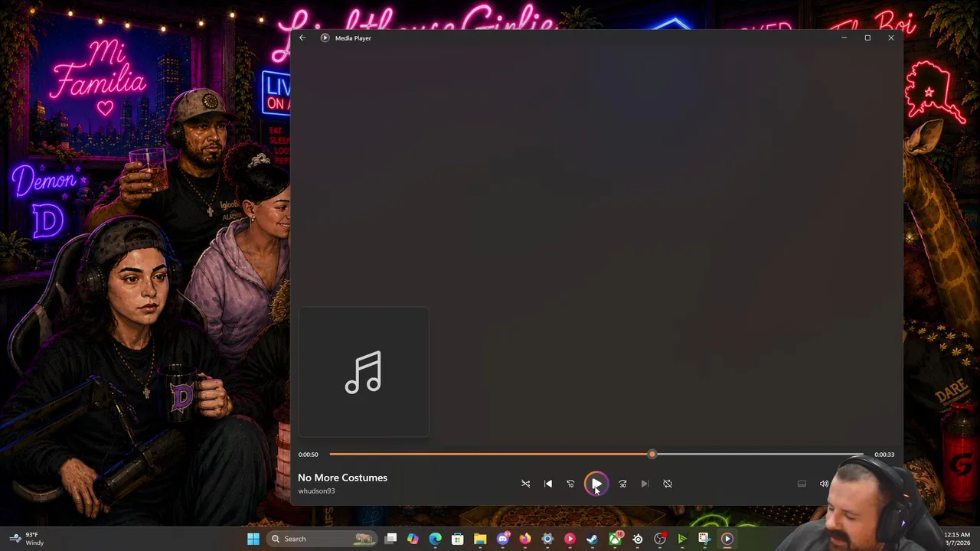Toggle repeat mode in Media Player
The image size is (980, 551).
[x=668, y=484]
